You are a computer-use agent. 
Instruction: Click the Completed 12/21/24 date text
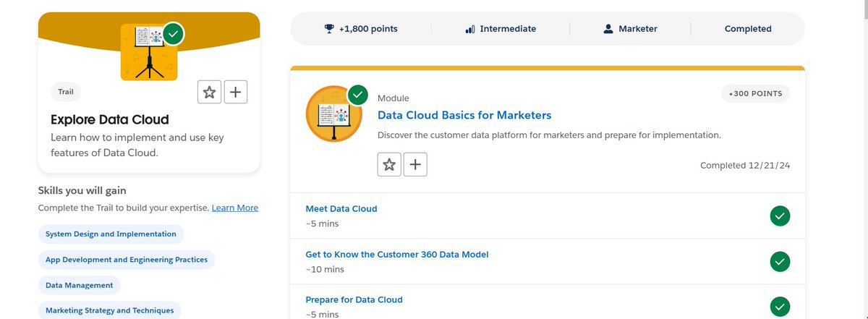745,165
